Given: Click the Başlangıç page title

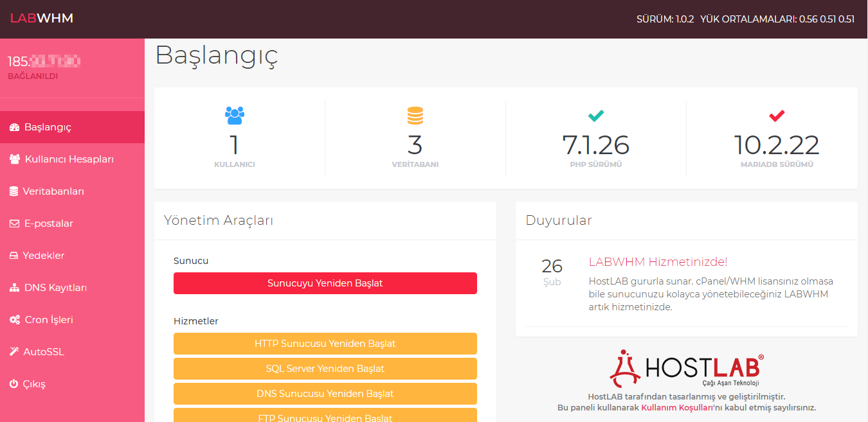Looking at the screenshot, I should [217, 56].
